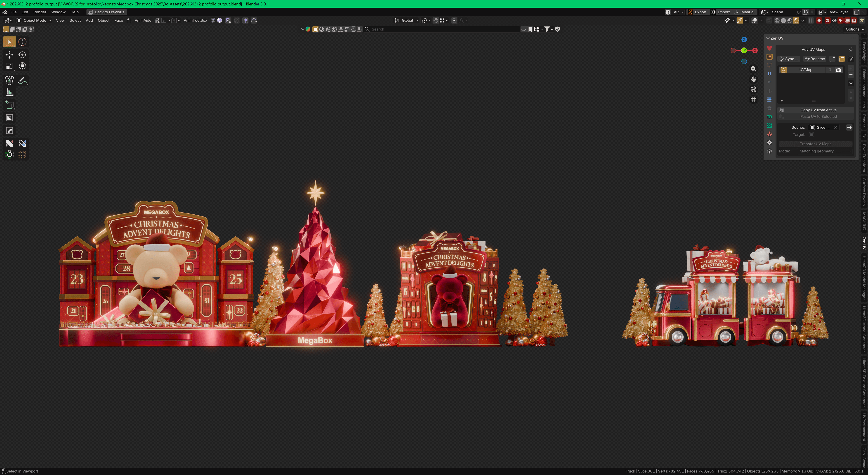
Task: Click Copy UV from Active button
Action: click(818, 110)
